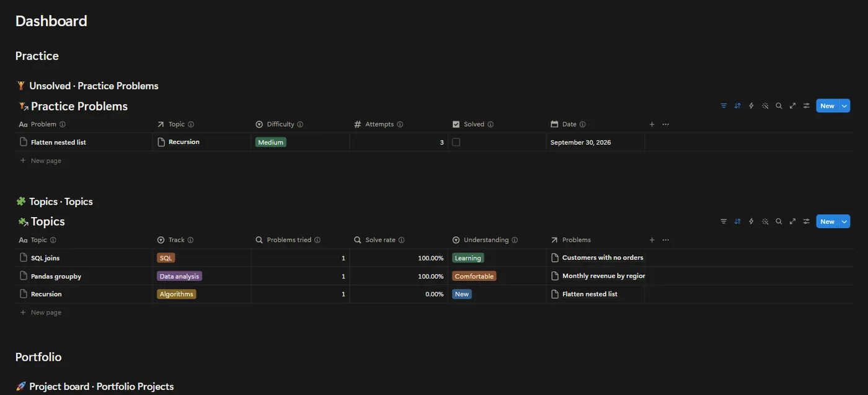Open view settings sliders for Practice Problems
This screenshot has width=868, height=395.
807,106
